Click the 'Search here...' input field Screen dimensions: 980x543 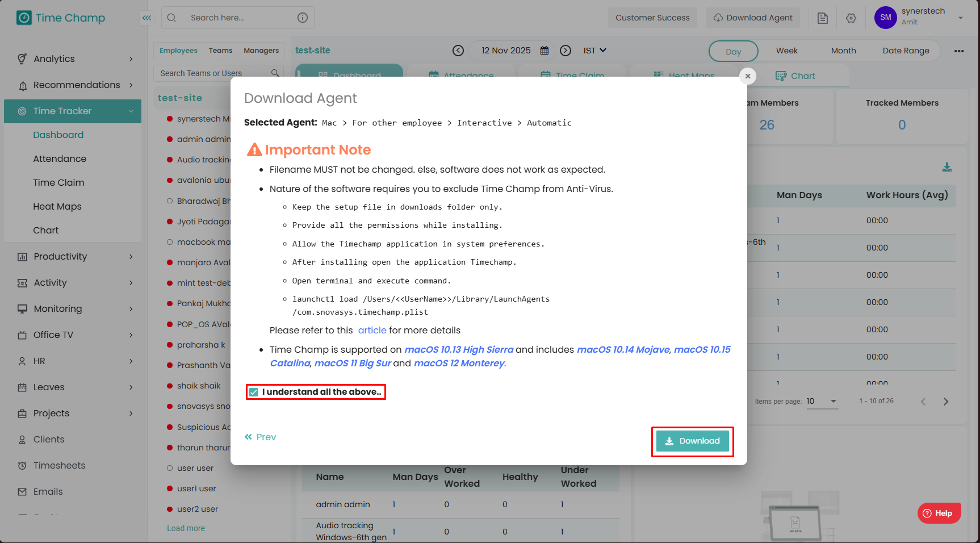[x=238, y=18]
